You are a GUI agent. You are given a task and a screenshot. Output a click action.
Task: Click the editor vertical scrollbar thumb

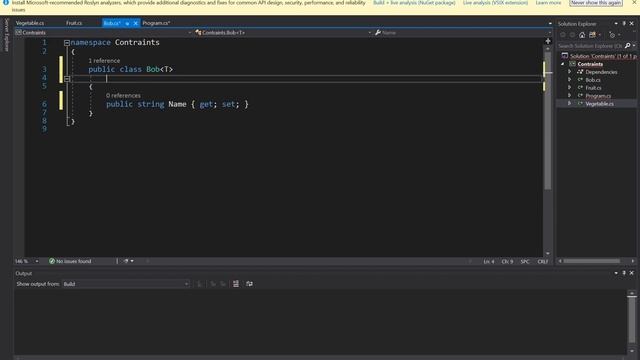click(548, 120)
